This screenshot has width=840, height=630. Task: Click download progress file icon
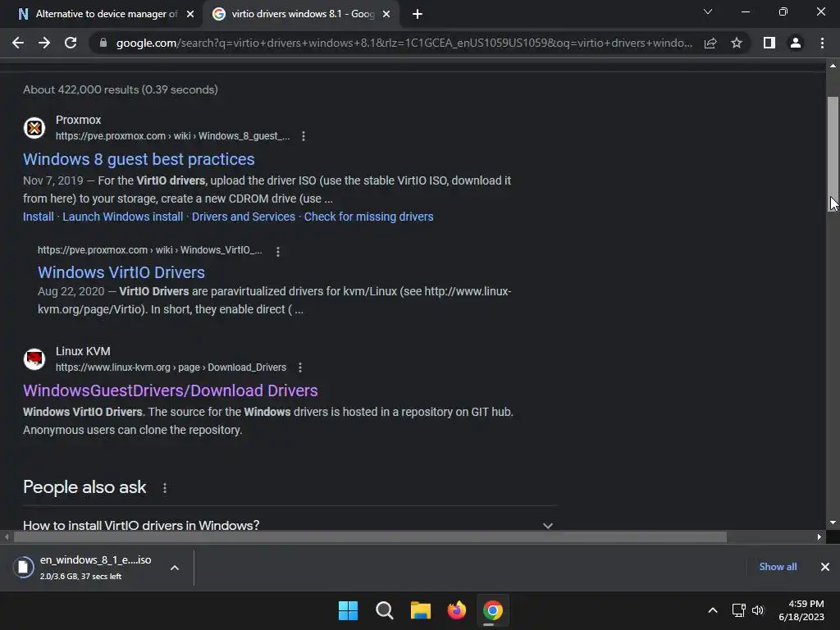click(x=23, y=568)
